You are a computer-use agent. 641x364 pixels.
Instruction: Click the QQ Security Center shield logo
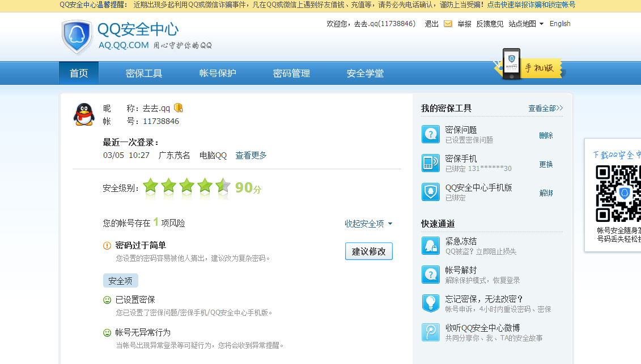point(77,37)
